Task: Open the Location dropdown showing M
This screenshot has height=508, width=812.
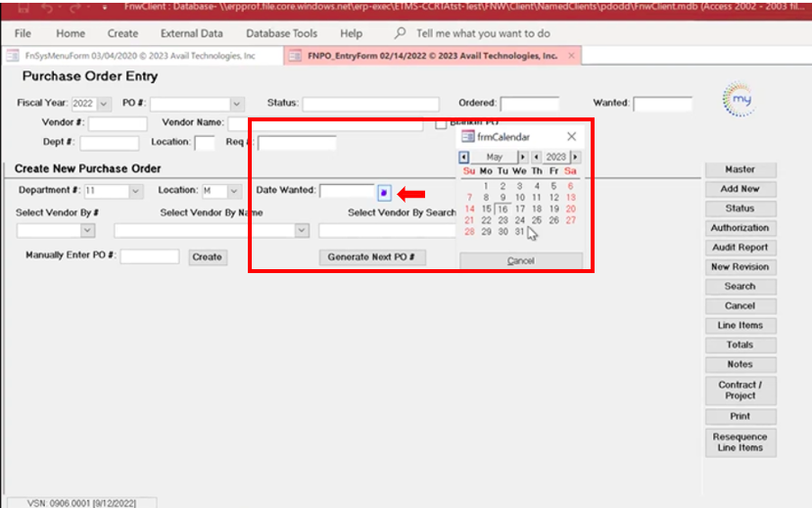Action: 235,191
